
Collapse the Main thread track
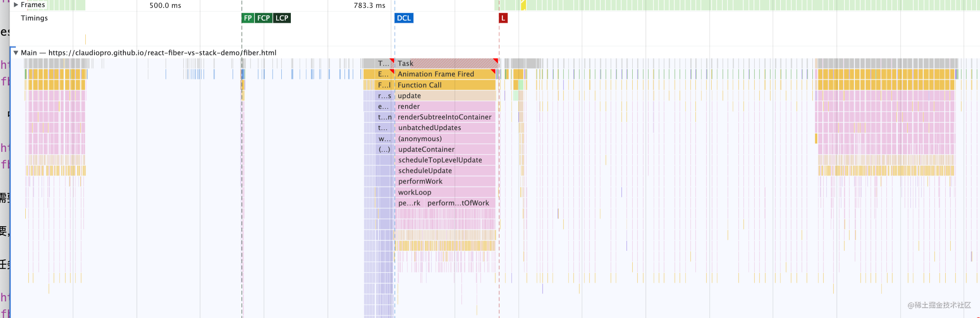tap(16, 53)
